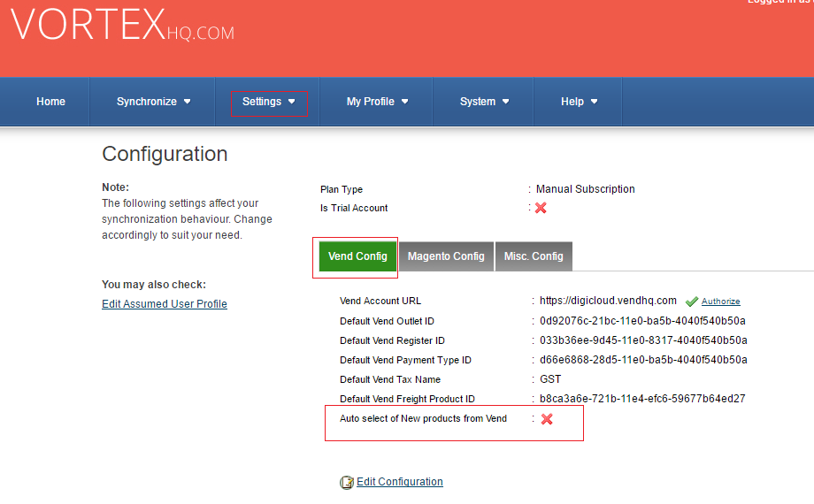
Task: Click the Auto select of New products label
Action: [x=423, y=419]
